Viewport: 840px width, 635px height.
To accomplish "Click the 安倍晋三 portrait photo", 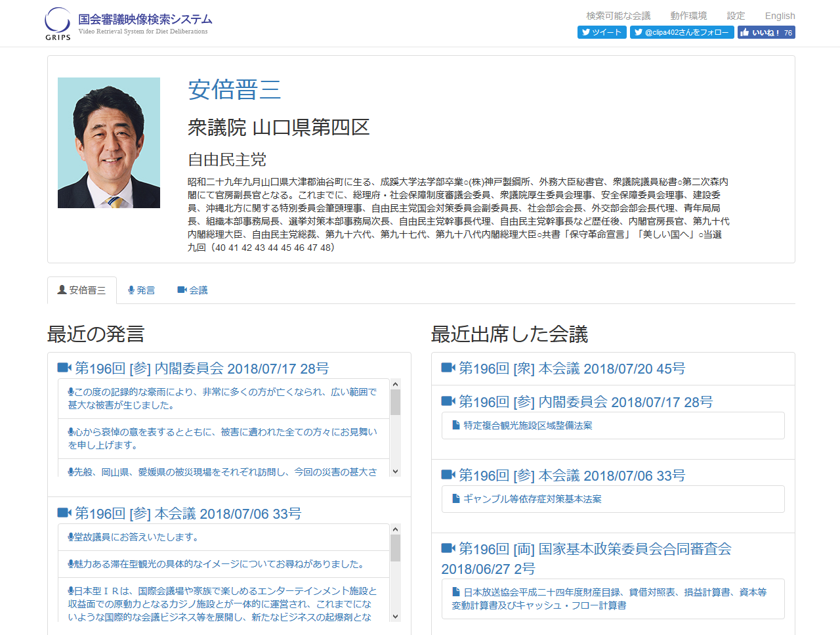I will (109, 143).
